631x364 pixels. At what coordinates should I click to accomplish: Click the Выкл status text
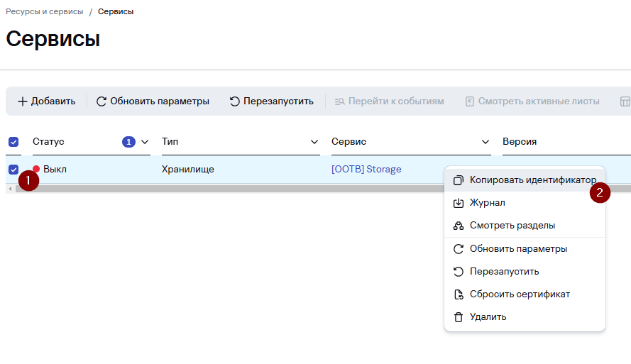[55, 170]
